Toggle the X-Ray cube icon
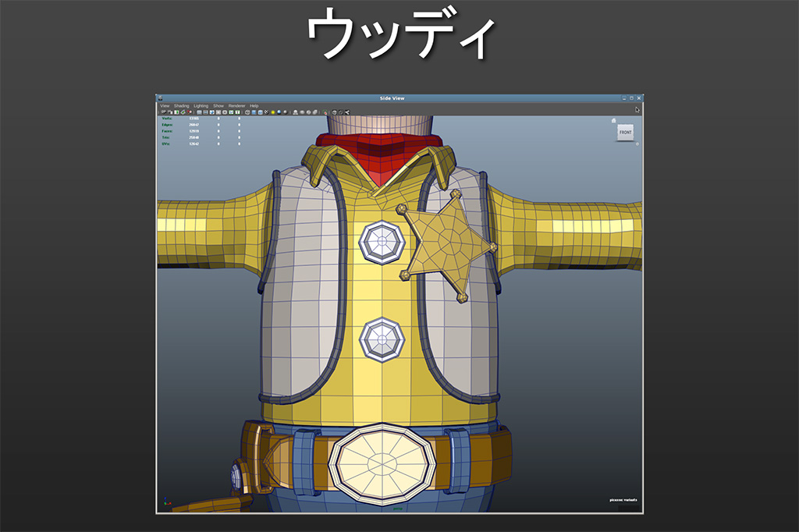Viewport: 799px width, 532px height. pyautogui.click(x=335, y=112)
